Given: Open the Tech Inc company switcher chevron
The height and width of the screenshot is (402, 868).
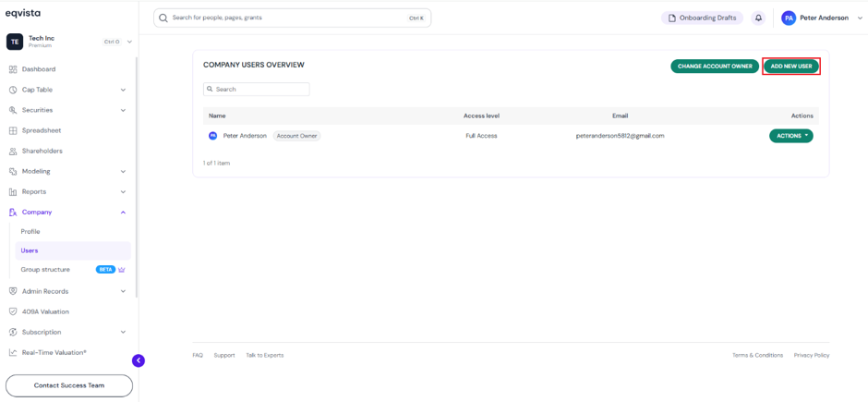Looking at the screenshot, I should click(x=129, y=42).
